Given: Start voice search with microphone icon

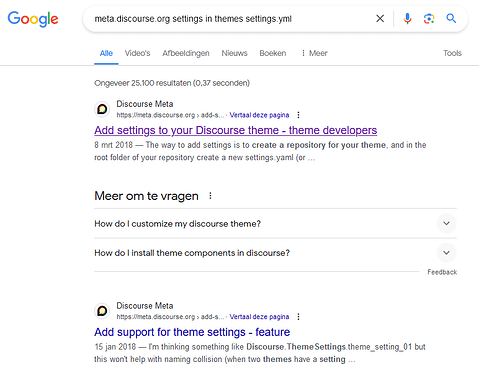Looking at the screenshot, I should click(407, 19).
